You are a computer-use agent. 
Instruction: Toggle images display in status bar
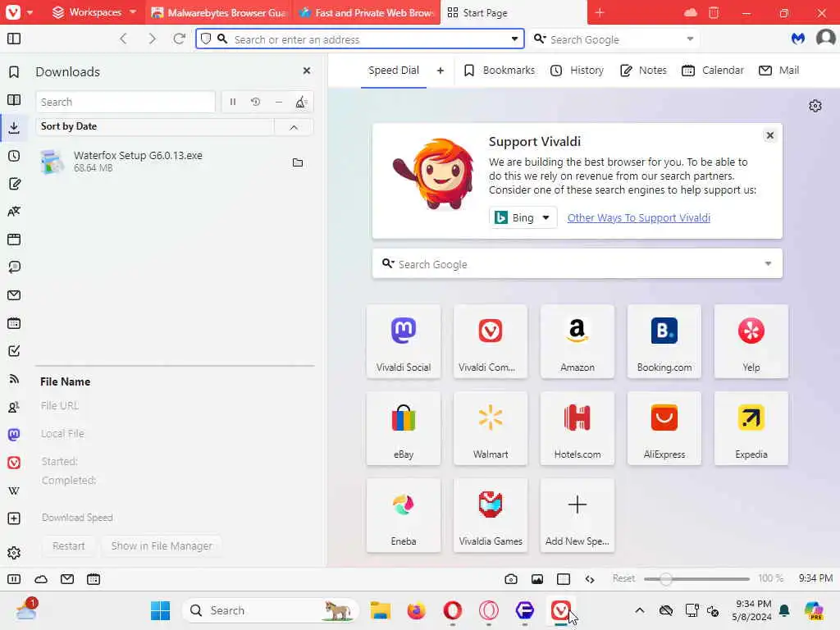537,578
